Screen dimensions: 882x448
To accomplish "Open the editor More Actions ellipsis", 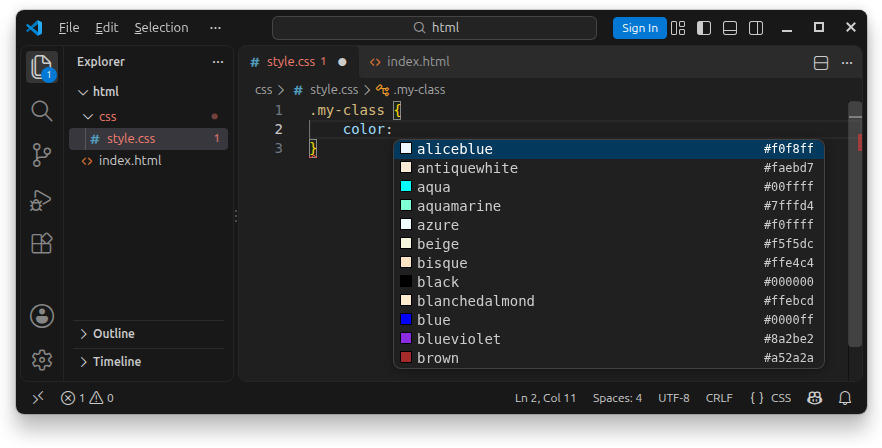I will (847, 62).
